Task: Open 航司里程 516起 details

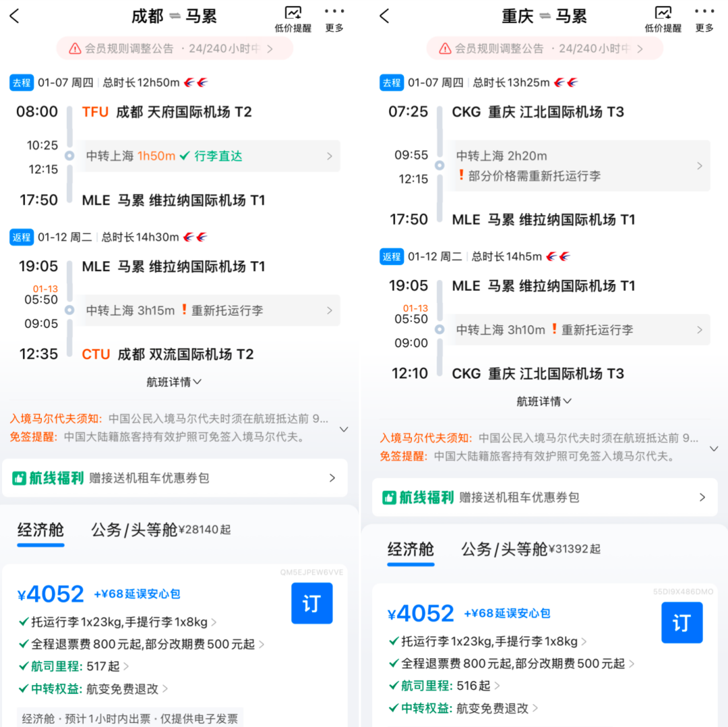Action: point(444,686)
